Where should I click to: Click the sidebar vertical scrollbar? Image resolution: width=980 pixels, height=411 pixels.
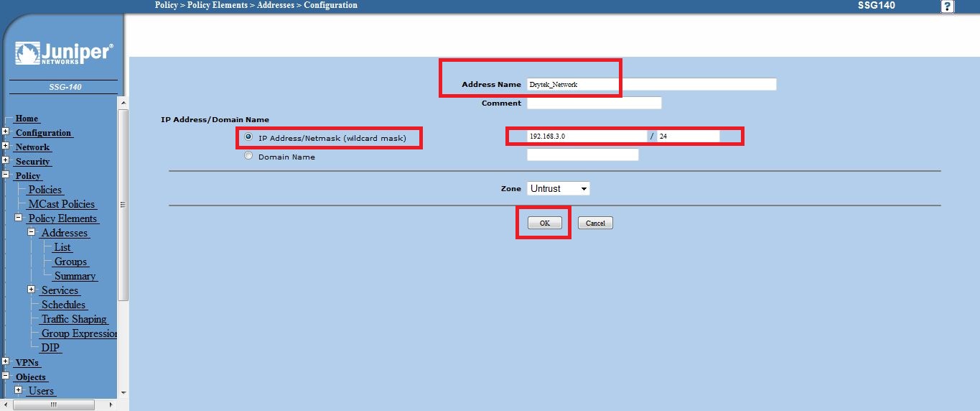(x=123, y=208)
